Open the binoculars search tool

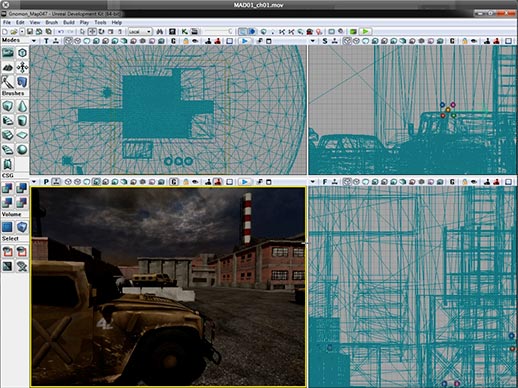160,31
